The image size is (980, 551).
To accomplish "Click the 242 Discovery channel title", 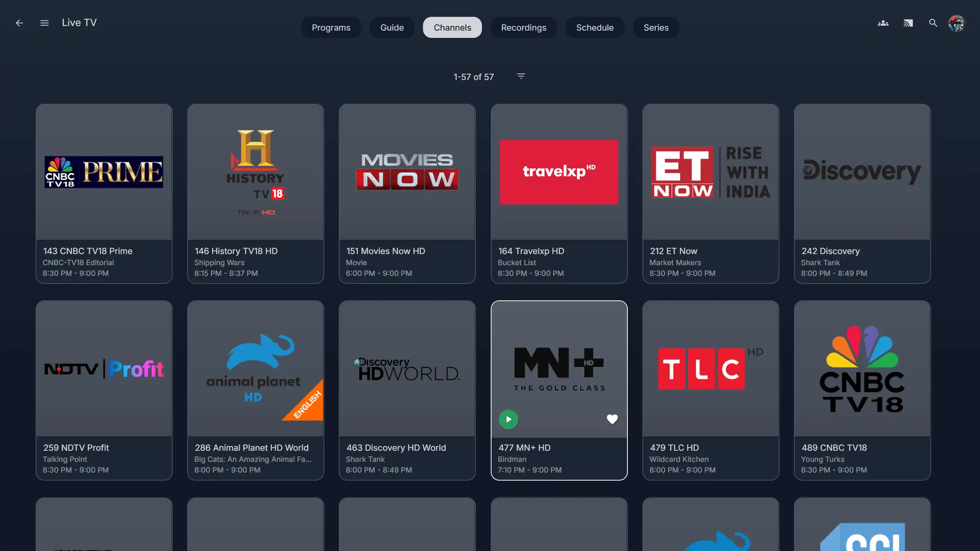I will point(830,251).
